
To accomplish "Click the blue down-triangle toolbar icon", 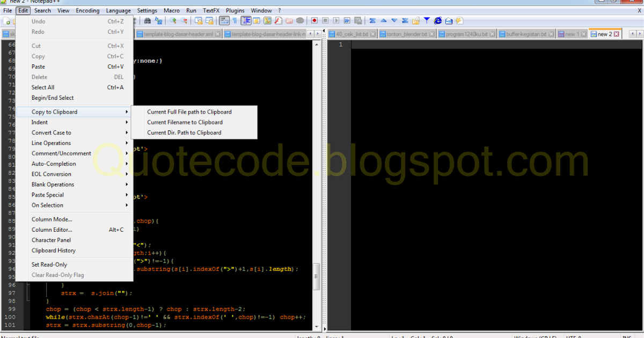I will [394, 21].
